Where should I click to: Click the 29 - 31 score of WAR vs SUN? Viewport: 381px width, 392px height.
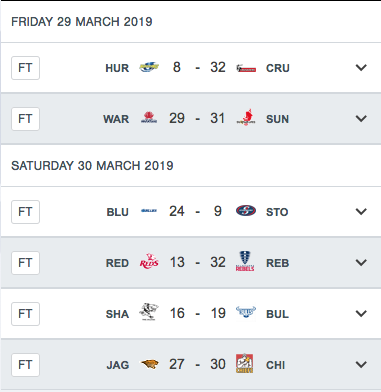(x=197, y=118)
